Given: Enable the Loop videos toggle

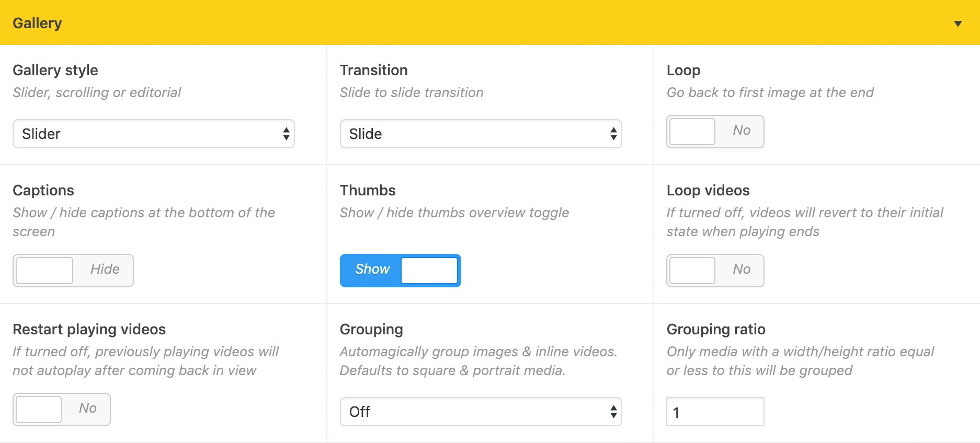Looking at the screenshot, I should [x=714, y=271].
